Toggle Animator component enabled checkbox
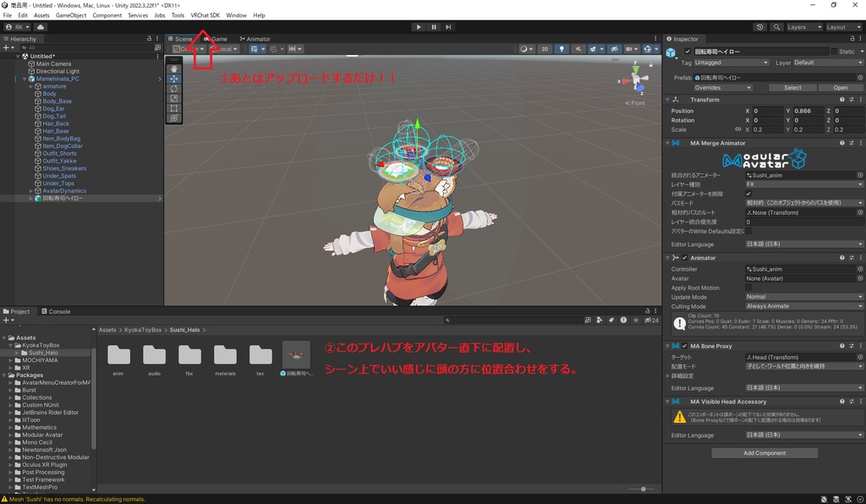The image size is (866, 504). pyautogui.click(x=684, y=258)
